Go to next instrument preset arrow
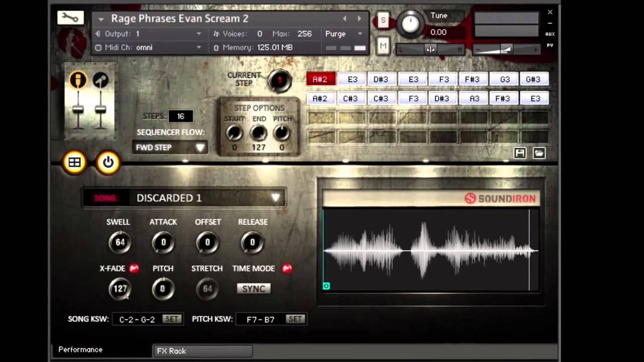644x362 pixels. click(x=359, y=19)
